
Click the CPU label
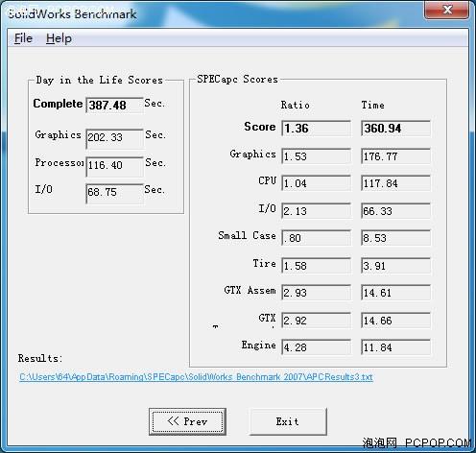click(268, 180)
